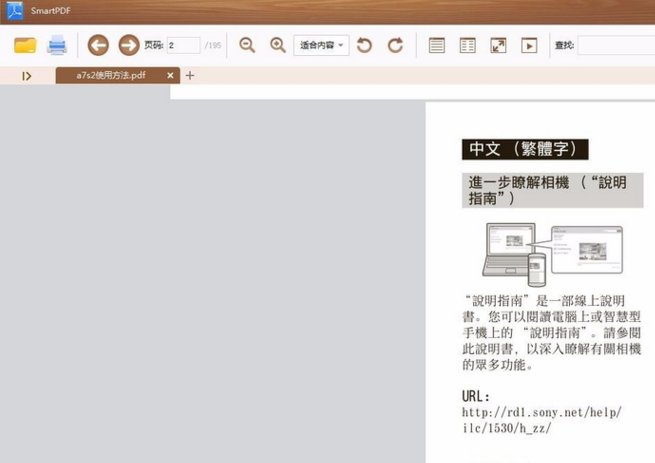Expand the sidebar panel toggle arrow

click(x=27, y=76)
